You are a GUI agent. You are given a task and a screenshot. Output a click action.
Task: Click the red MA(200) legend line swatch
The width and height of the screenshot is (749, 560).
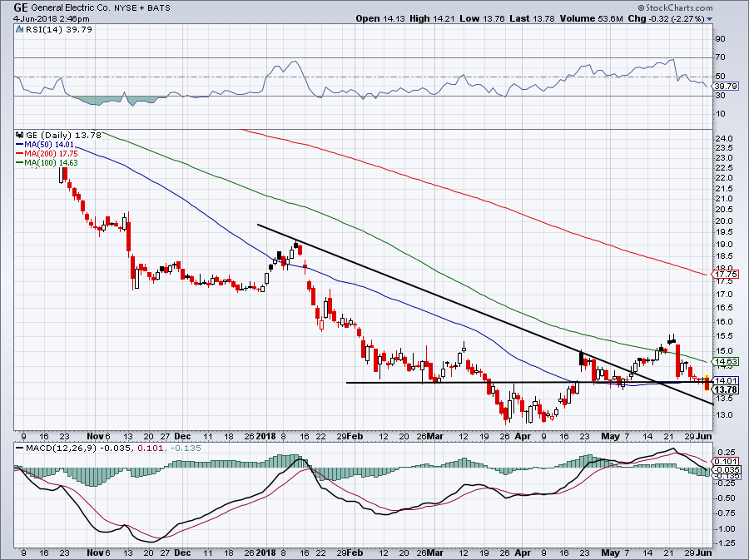pos(20,154)
